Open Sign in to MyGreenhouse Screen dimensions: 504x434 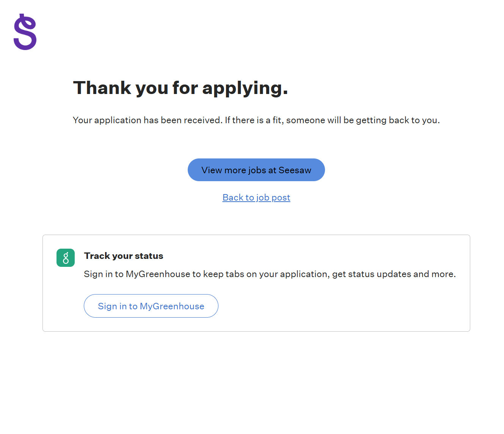point(151,306)
